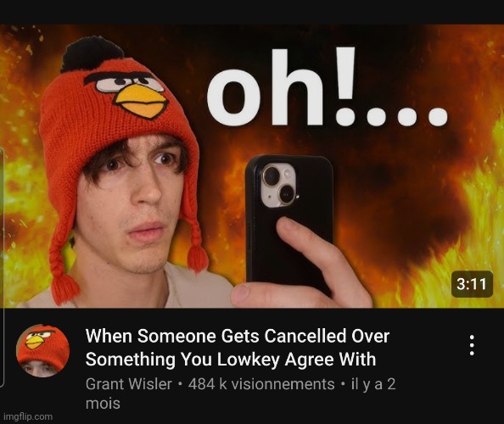Open the three-dot video options menu

pyautogui.click(x=472, y=345)
